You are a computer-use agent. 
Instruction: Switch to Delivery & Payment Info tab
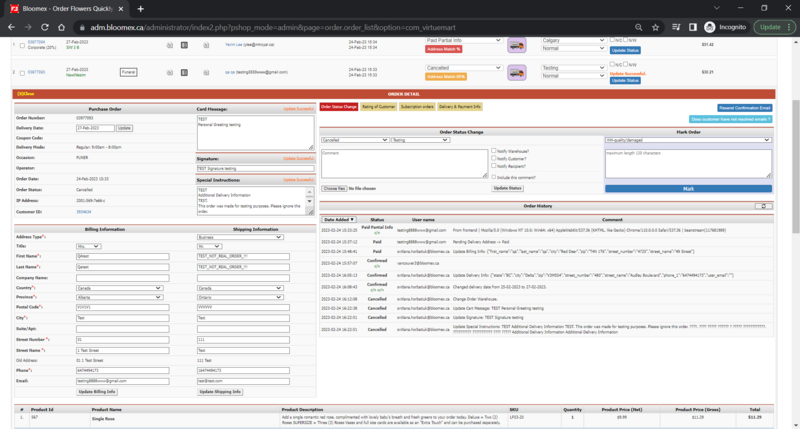460,107
